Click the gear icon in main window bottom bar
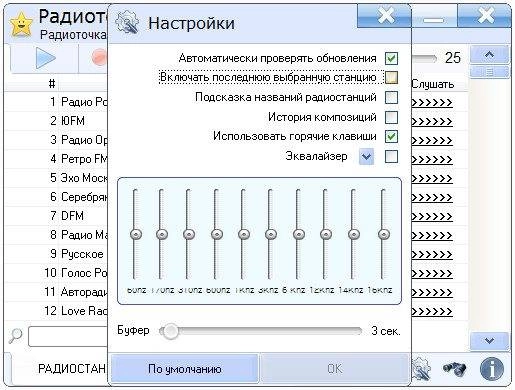The height and width of the screenshot is (390, 515). pyautogui.click(x=421, y=369)
